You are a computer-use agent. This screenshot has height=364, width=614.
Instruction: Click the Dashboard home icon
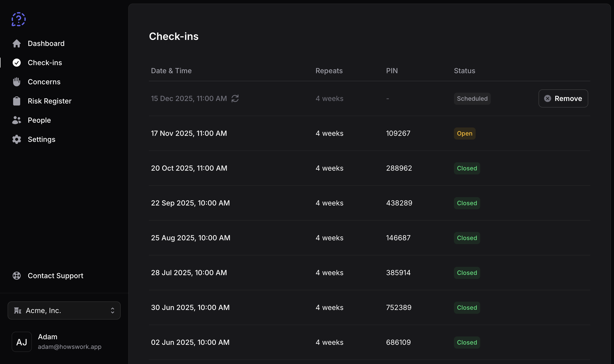[x=17, y=43]
